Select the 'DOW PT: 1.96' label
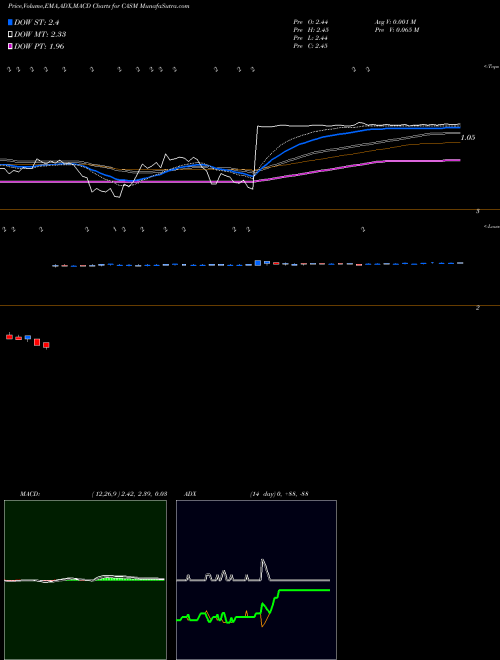500x660 pixels. [39, 46]
